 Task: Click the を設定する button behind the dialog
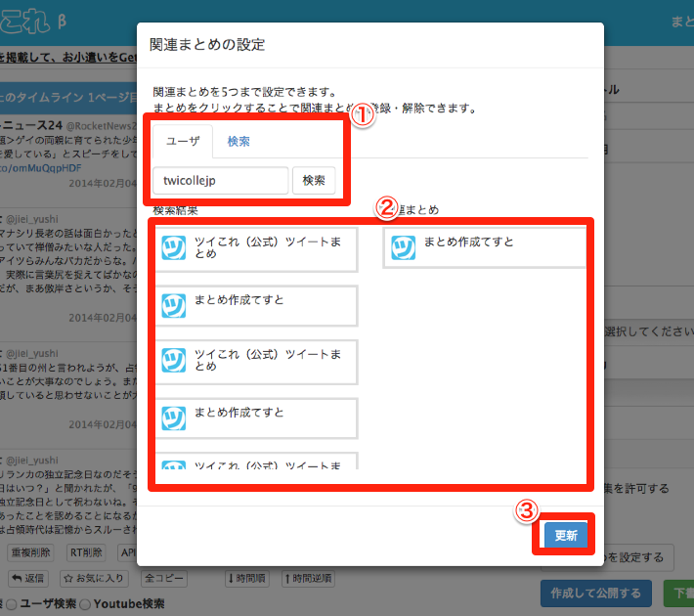point(638,557)
